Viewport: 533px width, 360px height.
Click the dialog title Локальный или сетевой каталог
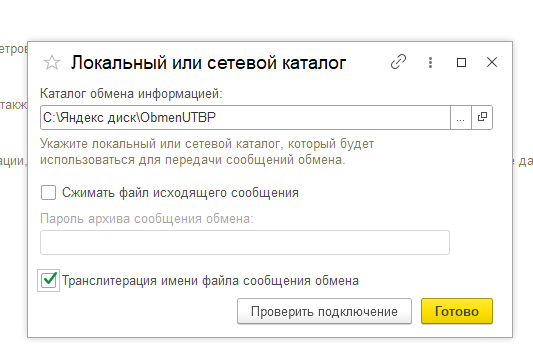click(x=208, y=63)
